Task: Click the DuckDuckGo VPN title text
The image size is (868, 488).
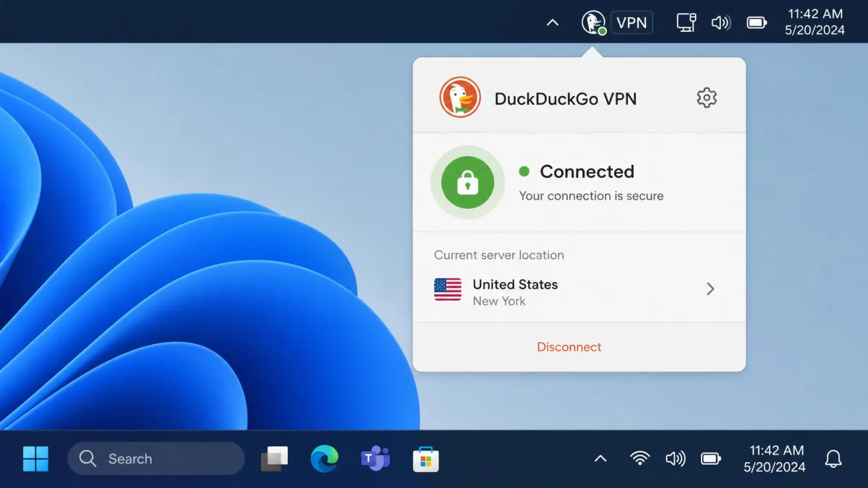Action: point(566,99)
